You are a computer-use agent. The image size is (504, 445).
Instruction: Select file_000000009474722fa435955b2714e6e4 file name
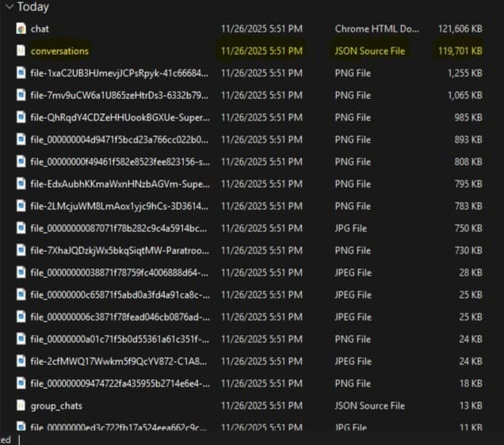[120, 383]
